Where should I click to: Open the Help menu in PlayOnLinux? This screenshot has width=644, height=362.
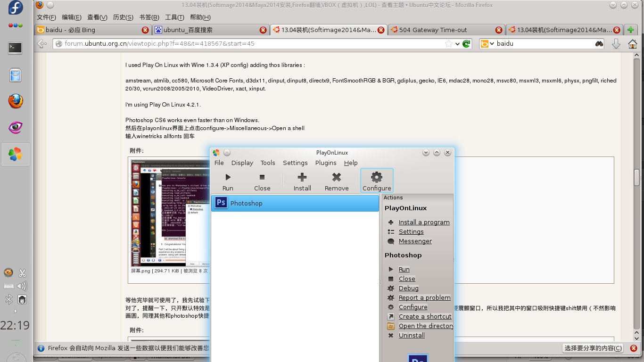(x=351, y=163)
